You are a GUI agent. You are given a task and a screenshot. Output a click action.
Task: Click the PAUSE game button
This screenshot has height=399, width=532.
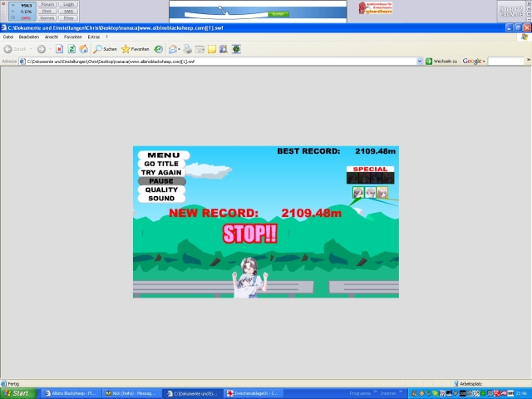point(161,181)
